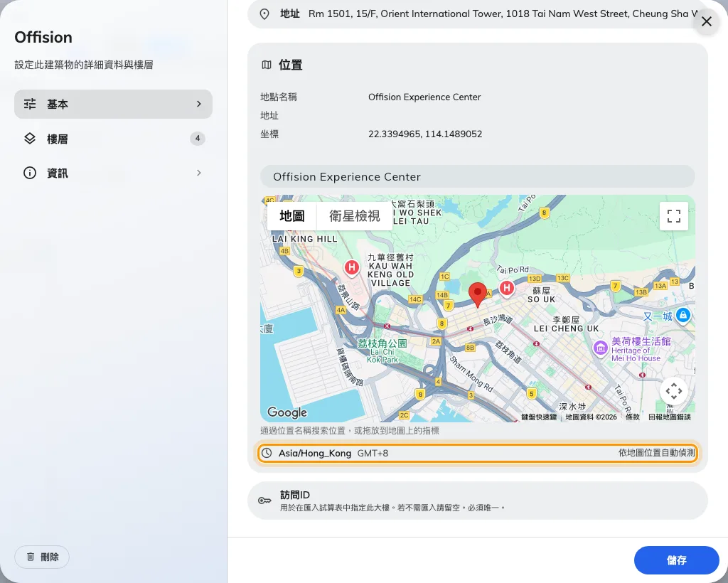Click the hospital H marker near So Uk
Screen dimensions: 728x583
[507, 288]
